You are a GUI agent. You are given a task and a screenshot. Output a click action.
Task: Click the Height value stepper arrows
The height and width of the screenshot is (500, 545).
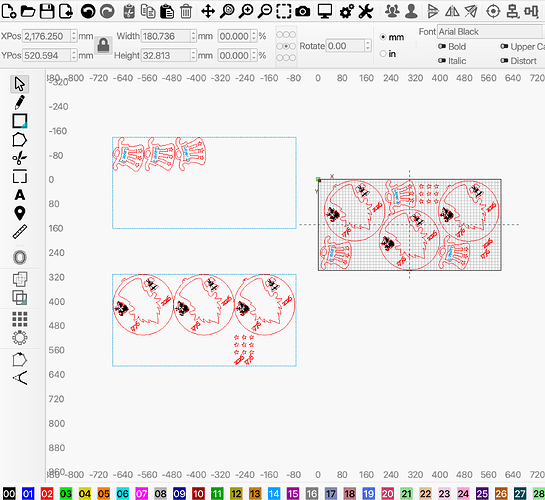[x=193, y=55]
